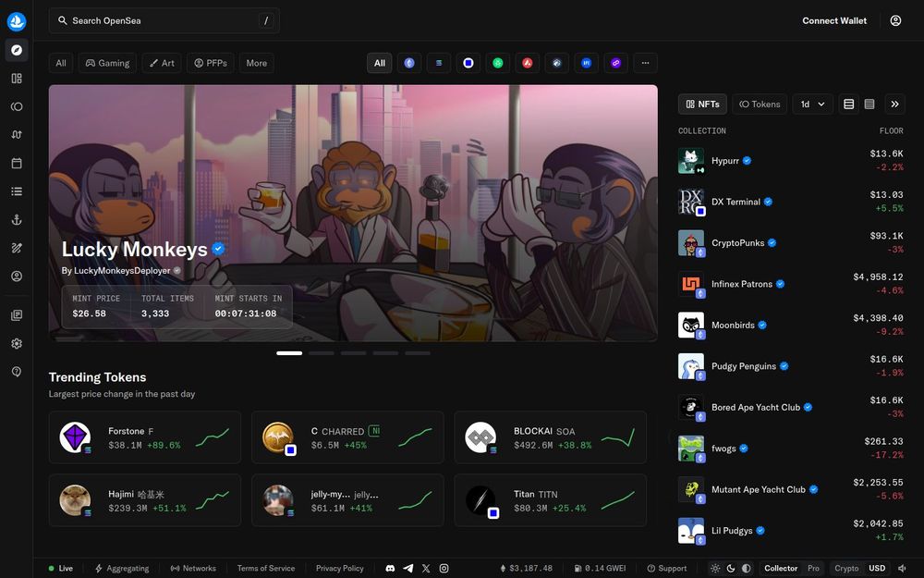Open the 1d timeframe dropdown

pyautogui.click(x=812, y=104)
